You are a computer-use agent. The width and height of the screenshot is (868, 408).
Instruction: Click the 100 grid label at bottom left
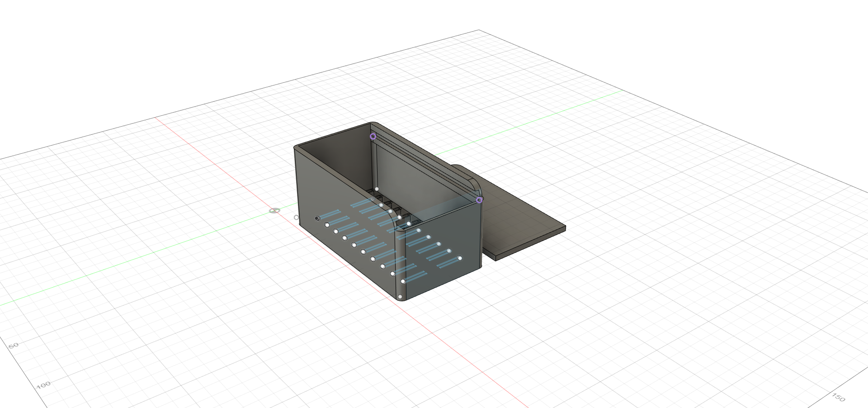tap(43, 386)
